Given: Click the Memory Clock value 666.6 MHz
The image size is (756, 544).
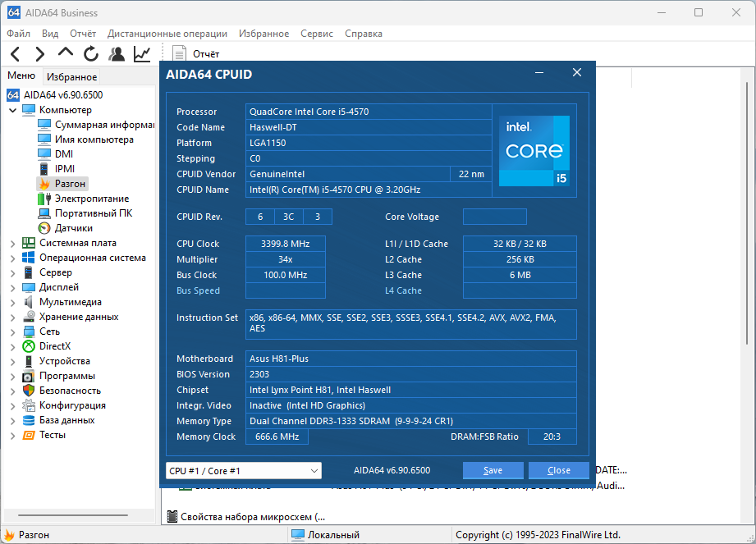Looking at the screenshot, I should (x=277, y=437).
